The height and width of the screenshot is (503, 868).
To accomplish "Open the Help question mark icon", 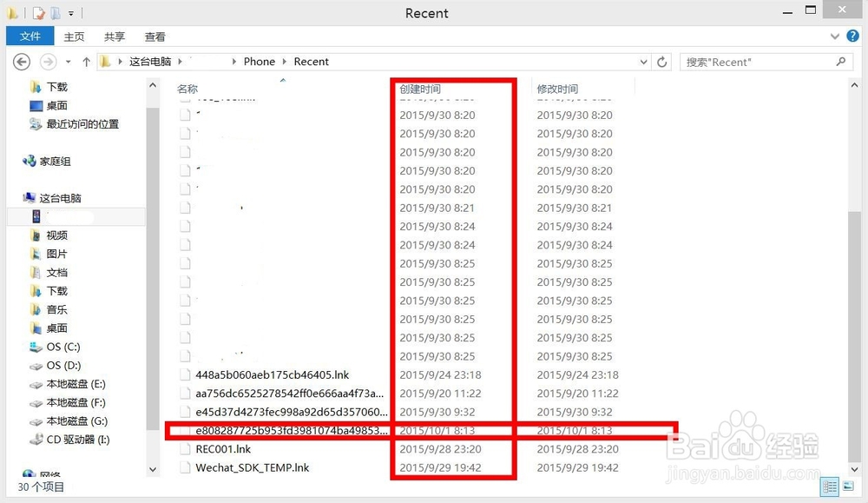I will coord(853,36).
